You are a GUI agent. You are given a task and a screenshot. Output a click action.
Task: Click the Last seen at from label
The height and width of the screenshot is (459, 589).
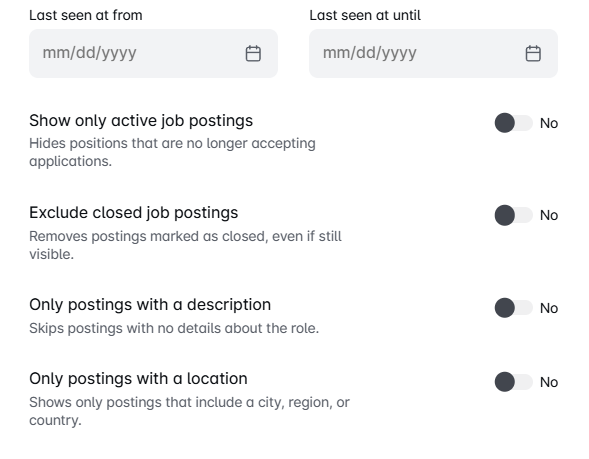pyautogui.click(x=86, y=15)
